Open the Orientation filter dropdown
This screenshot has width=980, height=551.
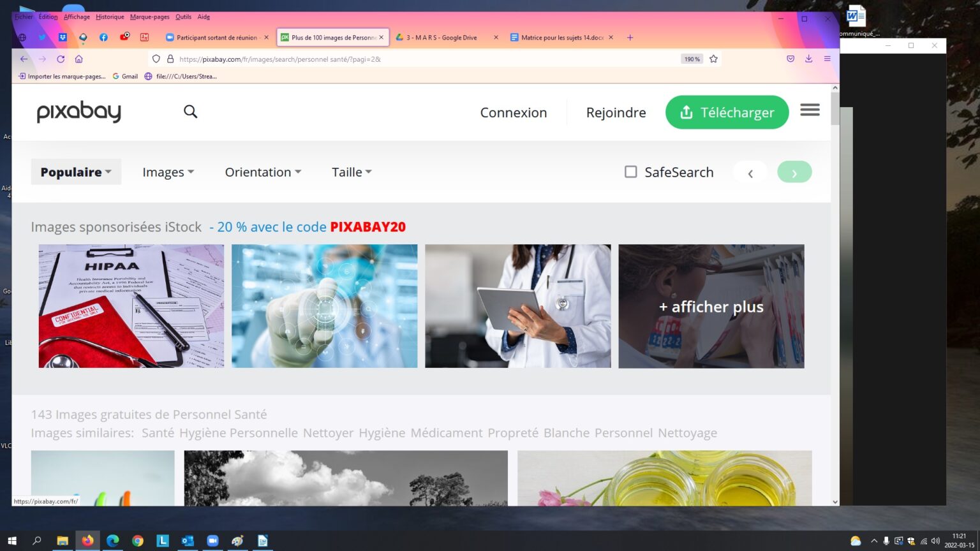263,172
